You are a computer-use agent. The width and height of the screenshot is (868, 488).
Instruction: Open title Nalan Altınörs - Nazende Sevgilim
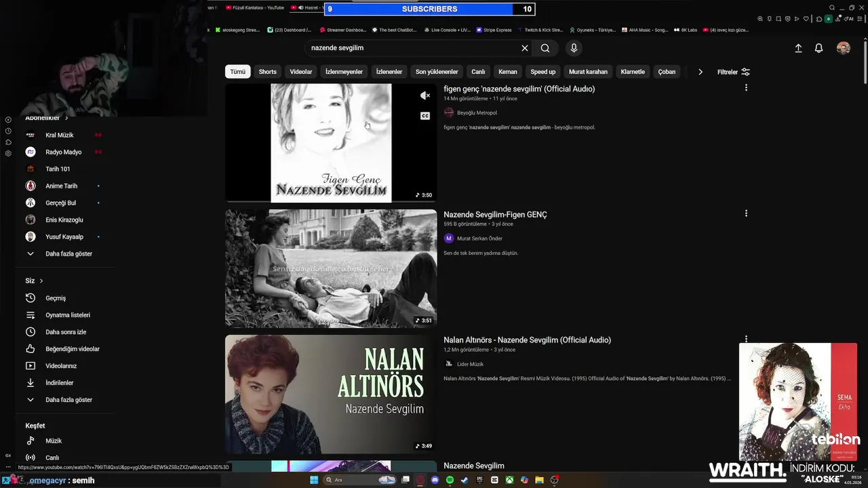coord(527,340)
